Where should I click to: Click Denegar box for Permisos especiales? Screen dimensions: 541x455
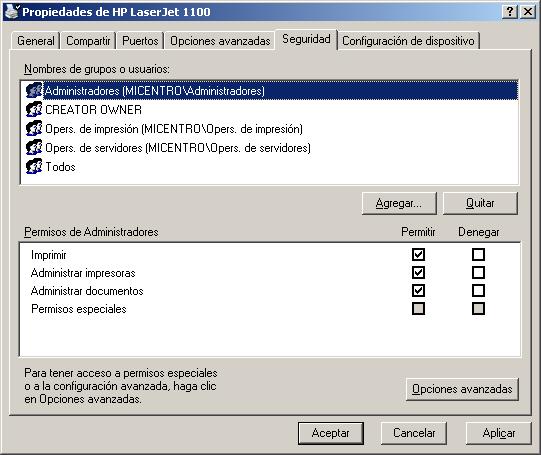click(x=478, y=308)
